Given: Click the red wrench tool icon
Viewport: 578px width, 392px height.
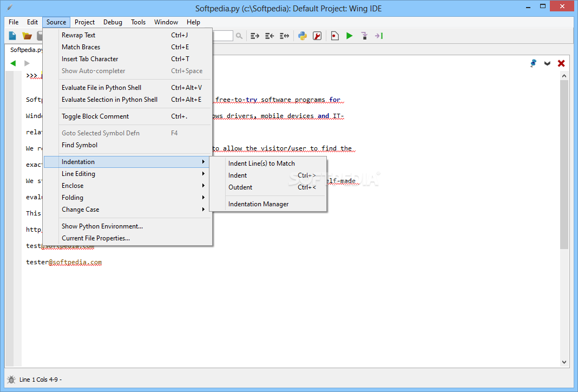Looking at the screenshot, I should pos(317,36).
